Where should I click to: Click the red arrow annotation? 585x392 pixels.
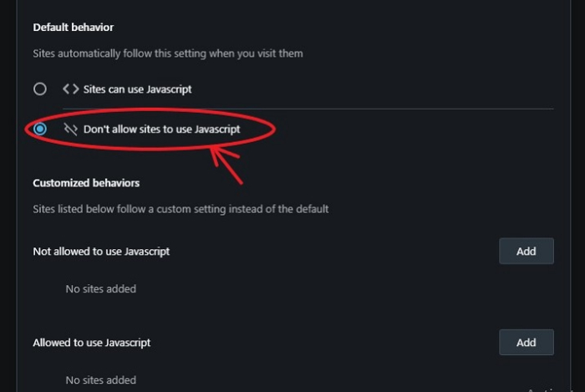pos(224,162)
